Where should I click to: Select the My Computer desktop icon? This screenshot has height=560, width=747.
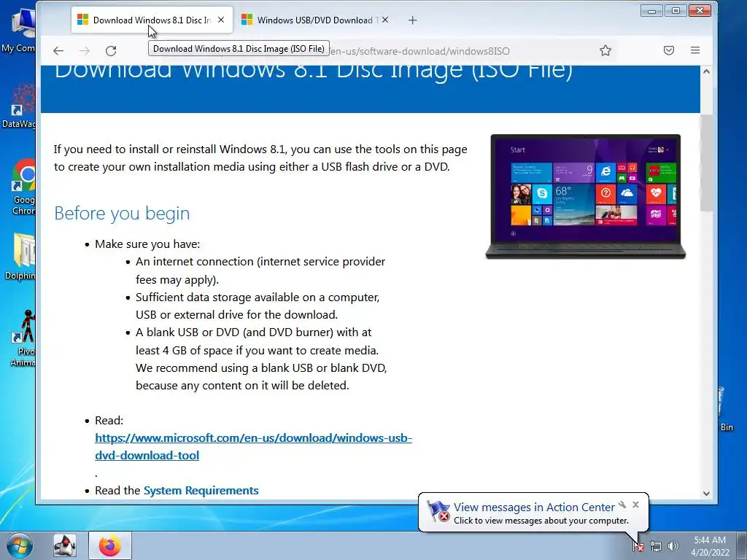click(x=19, y=29)
